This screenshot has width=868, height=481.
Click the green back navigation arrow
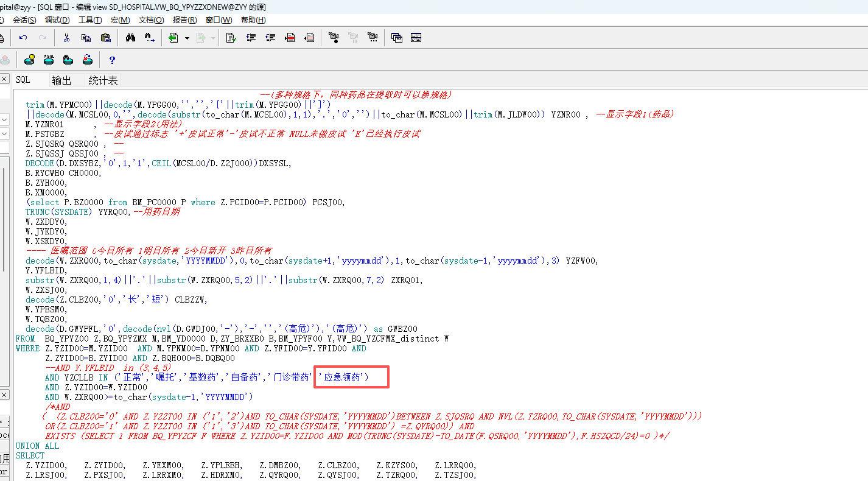click(173, 38)
